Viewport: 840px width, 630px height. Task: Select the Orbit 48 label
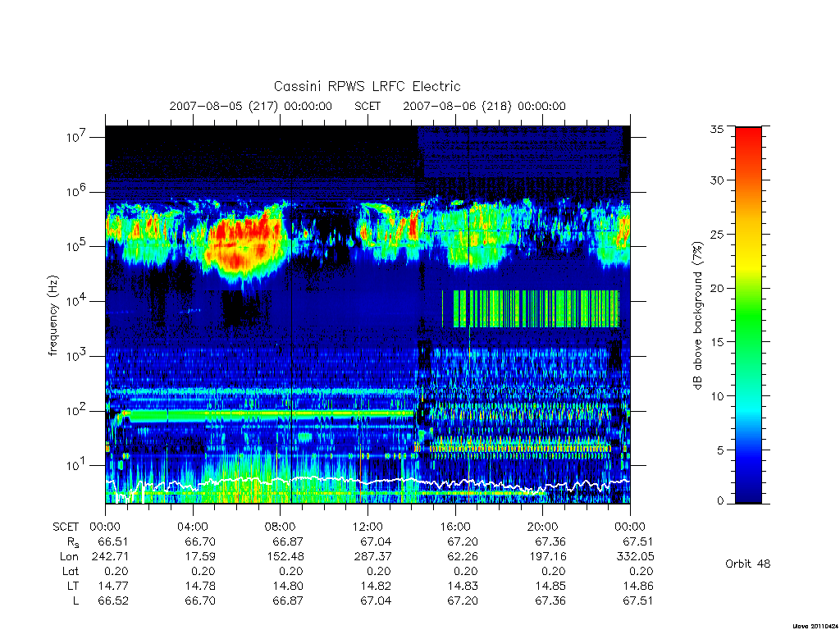(748, 564)
